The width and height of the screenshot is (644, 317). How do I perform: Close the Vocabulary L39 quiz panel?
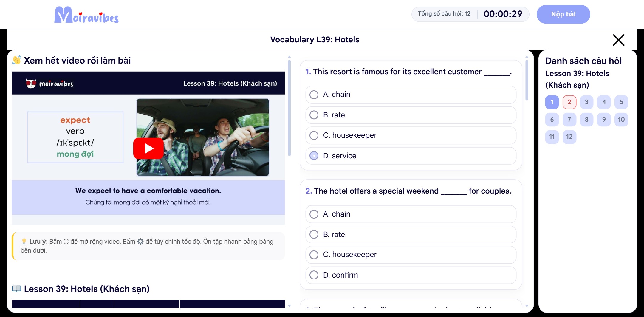pyautogui.click(x=618, y=40)
